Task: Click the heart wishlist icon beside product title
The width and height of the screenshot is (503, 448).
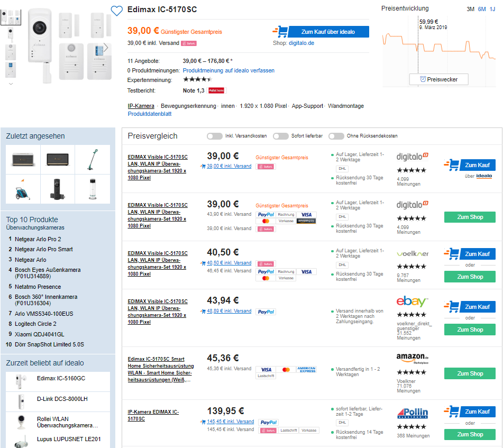Action: (x=116, y=10)
